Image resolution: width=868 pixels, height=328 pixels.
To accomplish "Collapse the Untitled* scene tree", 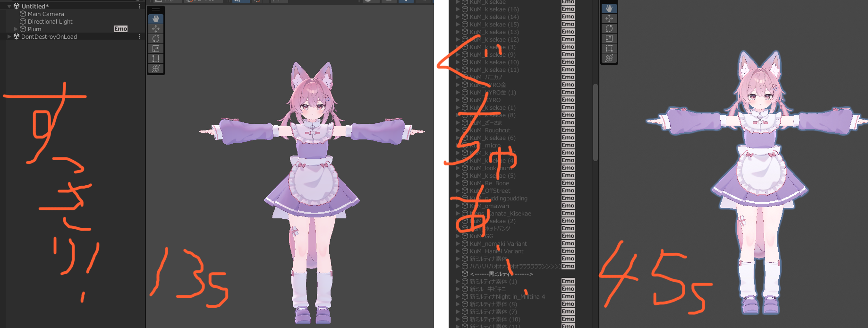I will click(x=9, y=6).
